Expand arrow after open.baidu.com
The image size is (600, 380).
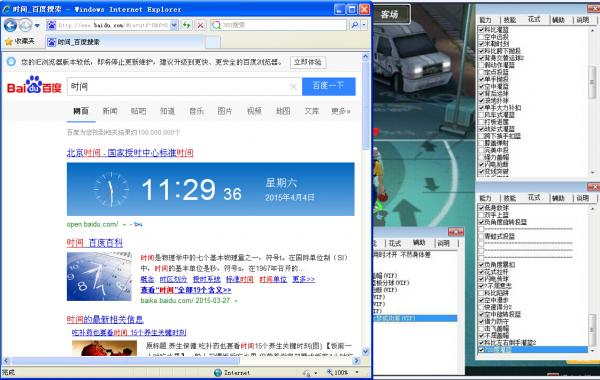[x=124, y=225]
